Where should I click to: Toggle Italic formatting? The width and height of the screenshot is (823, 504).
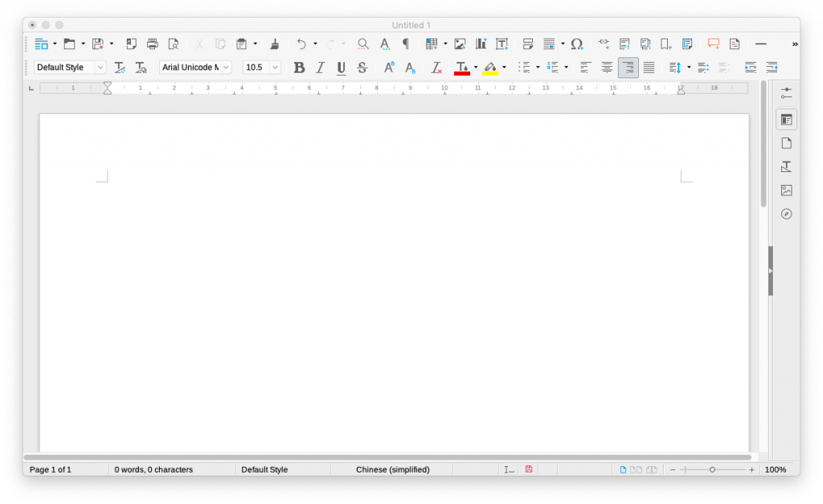[320, 68]
